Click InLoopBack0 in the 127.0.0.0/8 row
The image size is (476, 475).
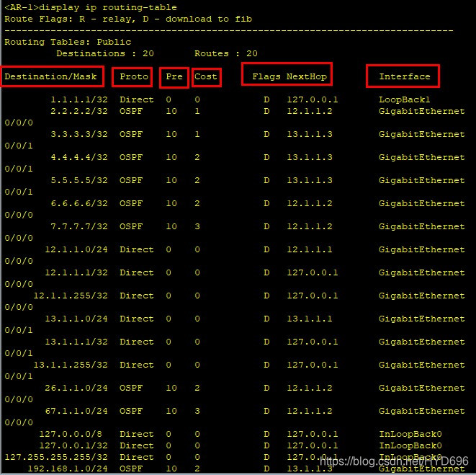pos(410,434)
